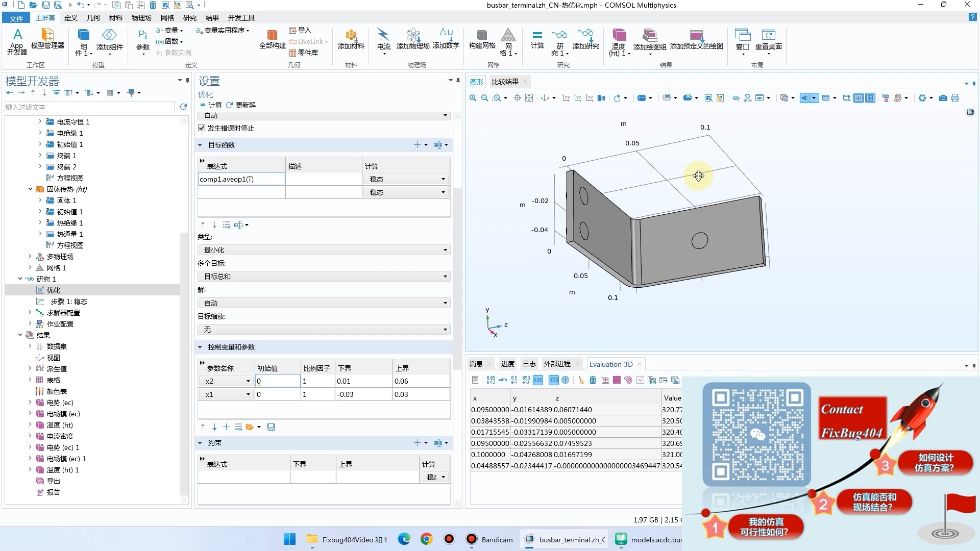Expand the 多物理场 tree node

[x=30, y=257]
